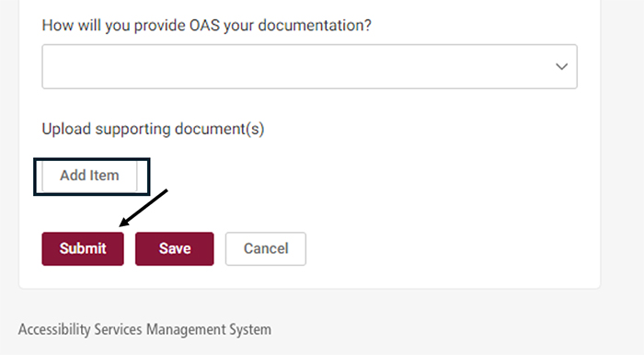
Task: Choose the maroon Submit button
Action: (x=83, y=248)
